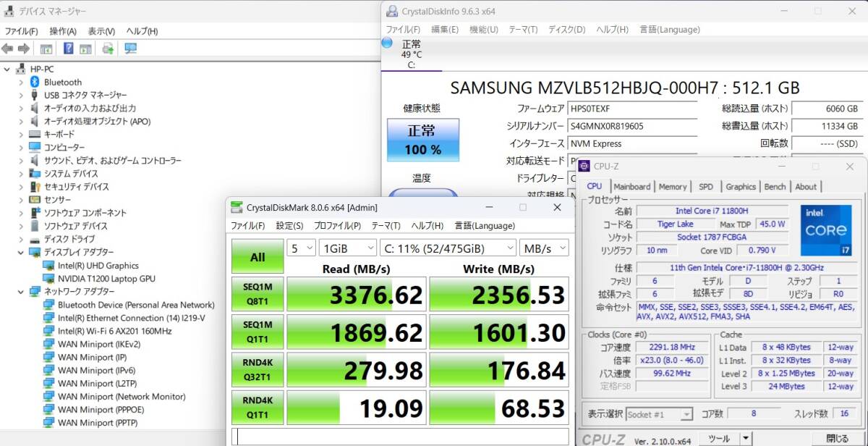
Task: Collapse the ディスプレイ アダプター category
Action: (x=21, y=252)
